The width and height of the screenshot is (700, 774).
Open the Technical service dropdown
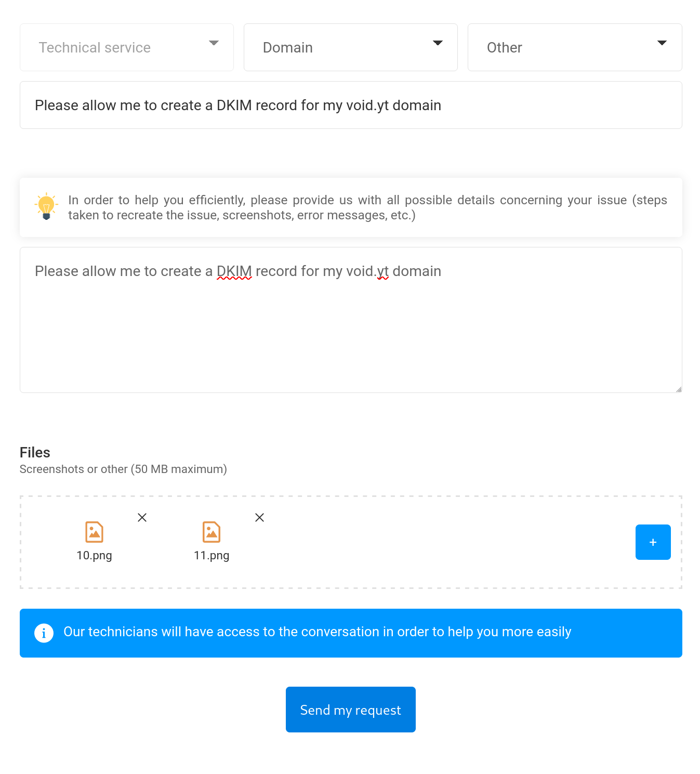click(x=127, y=47)
